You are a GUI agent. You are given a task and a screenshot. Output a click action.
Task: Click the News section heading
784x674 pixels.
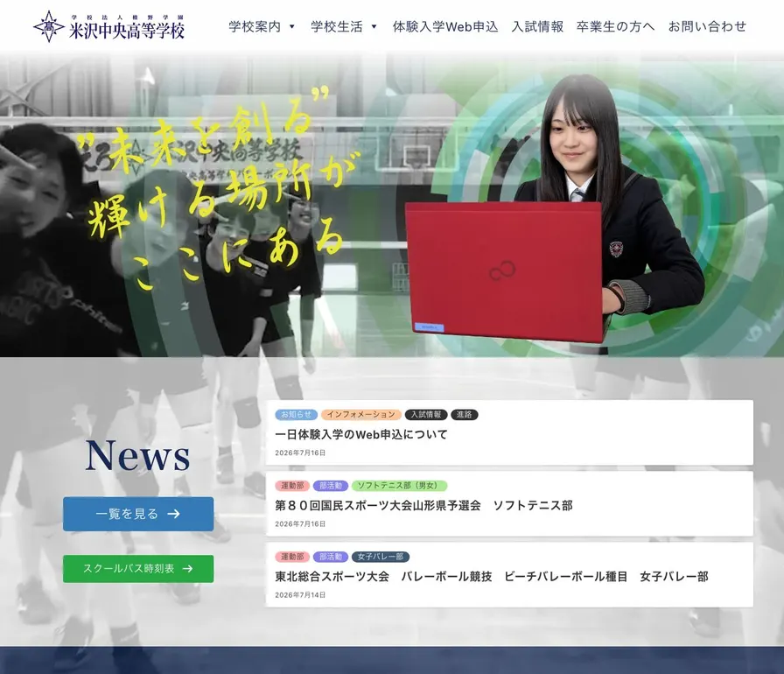[x=138, y=455]
